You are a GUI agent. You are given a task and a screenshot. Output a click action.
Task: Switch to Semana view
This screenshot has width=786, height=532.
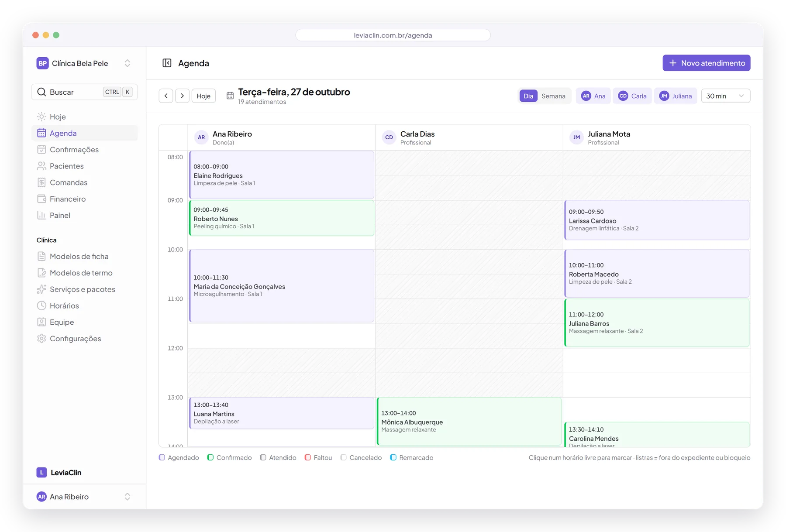tap(553, 96)
